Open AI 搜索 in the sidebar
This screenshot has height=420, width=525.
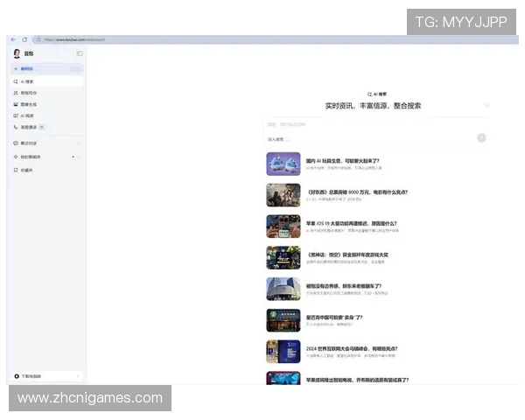tap(28, 80)
